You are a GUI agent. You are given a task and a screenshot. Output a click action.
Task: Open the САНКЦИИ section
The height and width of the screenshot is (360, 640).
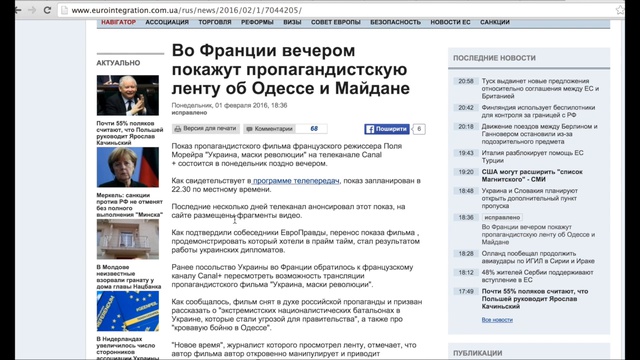(495, 22)
